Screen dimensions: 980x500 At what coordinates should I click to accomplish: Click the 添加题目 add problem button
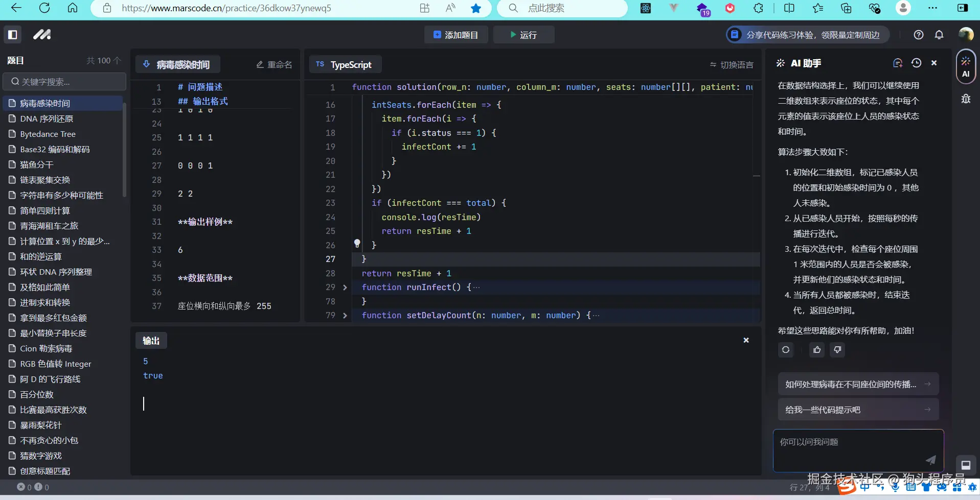point(455,35)
